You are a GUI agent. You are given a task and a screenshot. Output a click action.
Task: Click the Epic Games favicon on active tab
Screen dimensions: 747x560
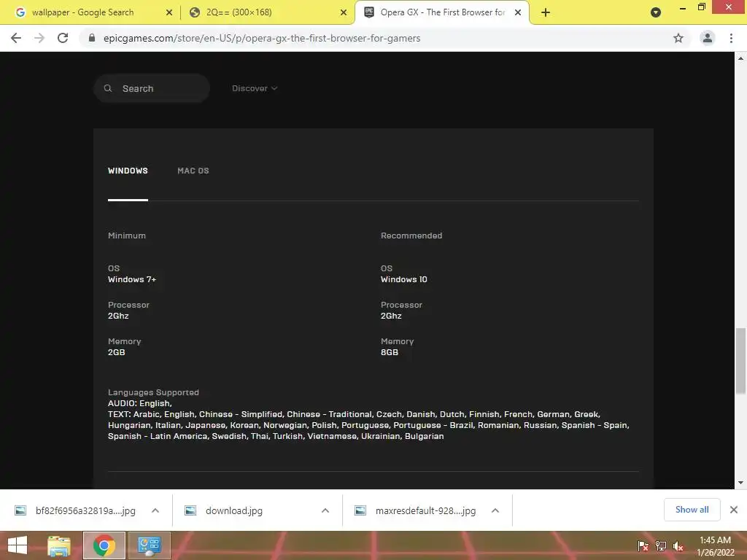point(369,12)
